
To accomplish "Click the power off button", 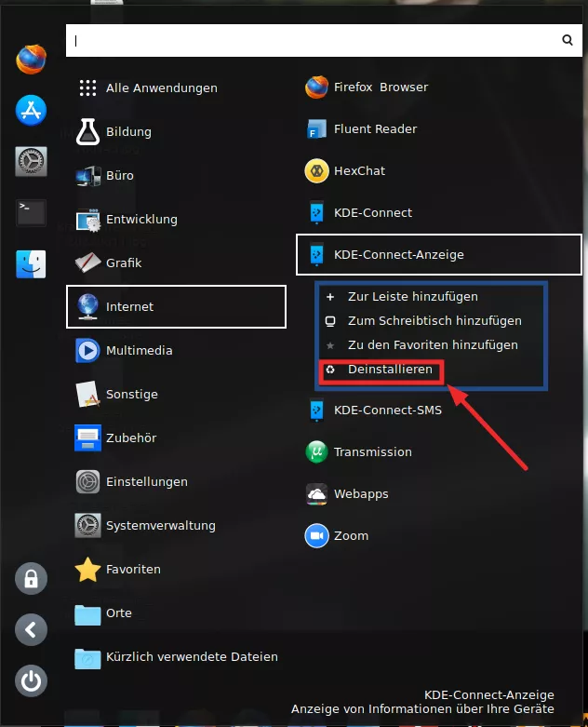I will pyautogui.click(x=31, y=680).
